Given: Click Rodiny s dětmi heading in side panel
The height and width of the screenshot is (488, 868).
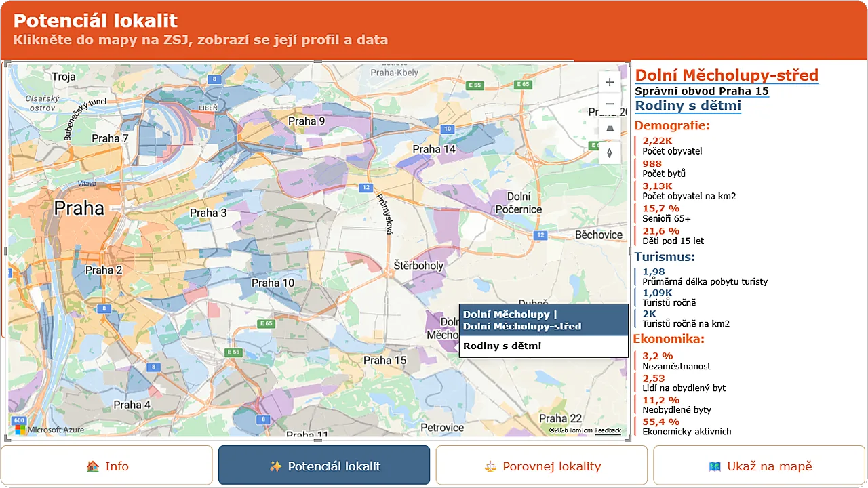Looking at the screenshot, I should click(688, 106).
